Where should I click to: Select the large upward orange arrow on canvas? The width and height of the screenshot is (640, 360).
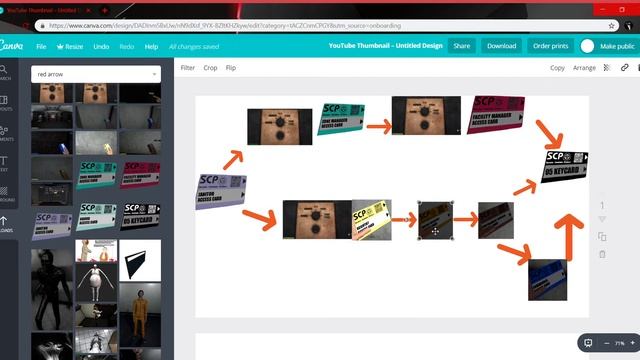[569, 238]
